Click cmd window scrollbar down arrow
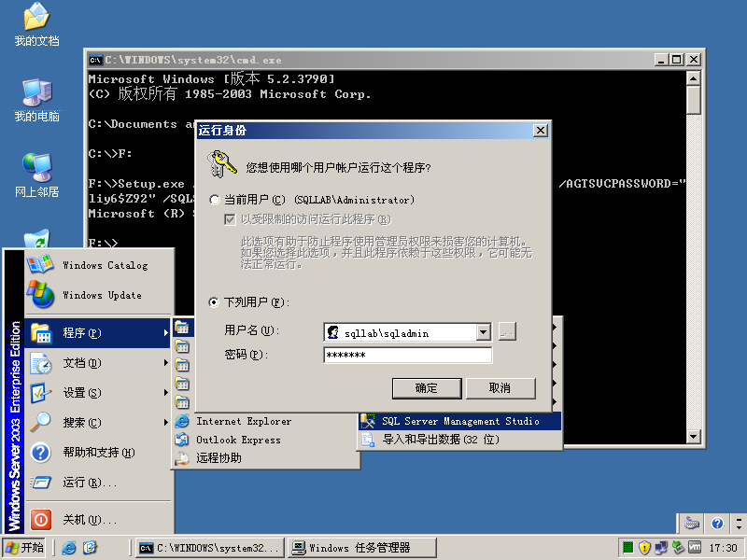Screen dimensions: 747x560 (x=694, y=436)
